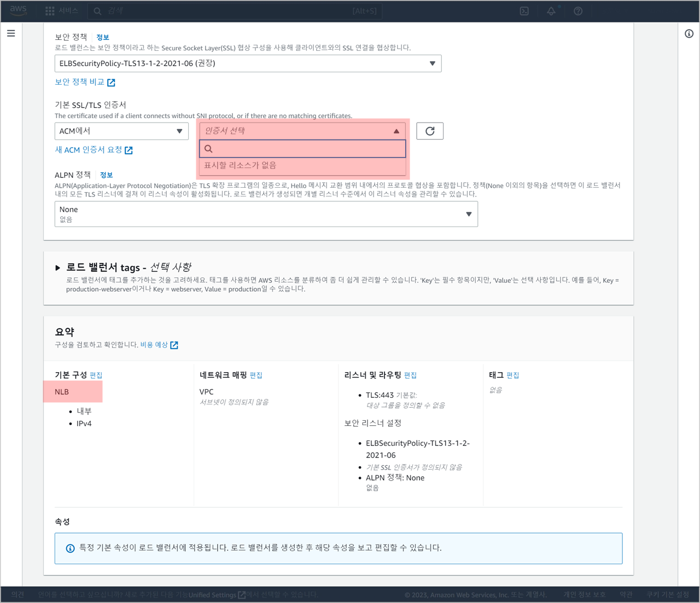Click the IPv4 summary bullet

84,424
